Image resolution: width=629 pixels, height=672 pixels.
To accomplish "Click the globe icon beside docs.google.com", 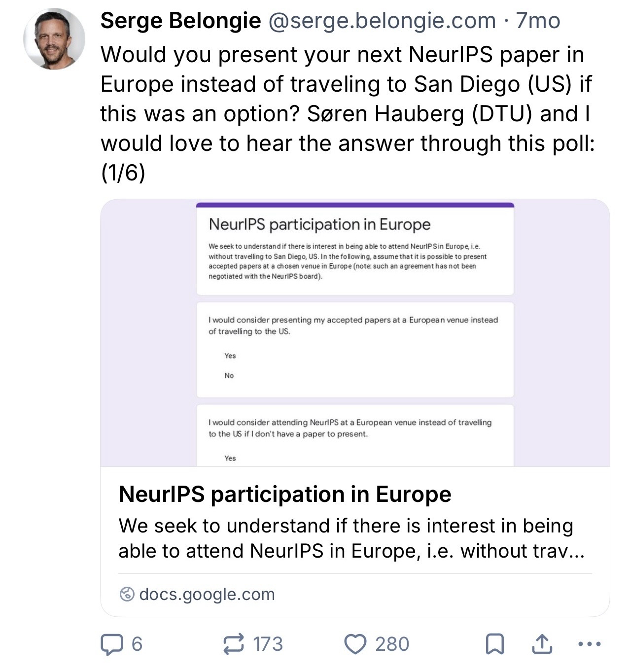I will click(x=127, y=595).
